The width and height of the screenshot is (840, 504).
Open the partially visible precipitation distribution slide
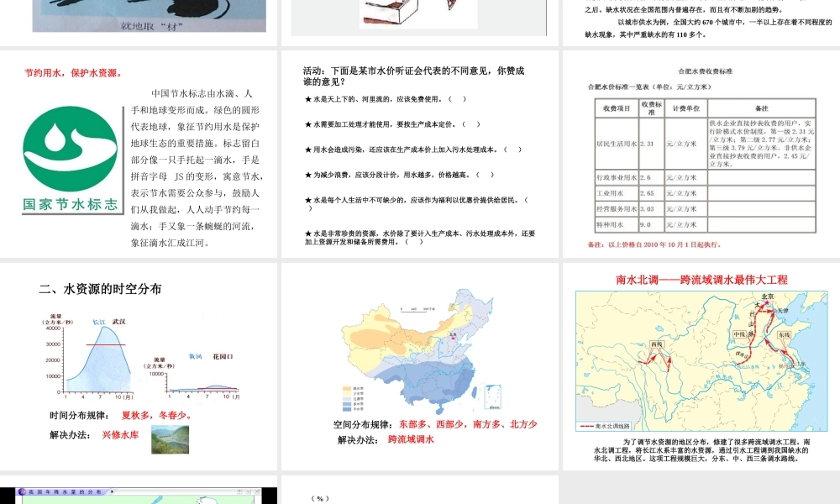139,490
